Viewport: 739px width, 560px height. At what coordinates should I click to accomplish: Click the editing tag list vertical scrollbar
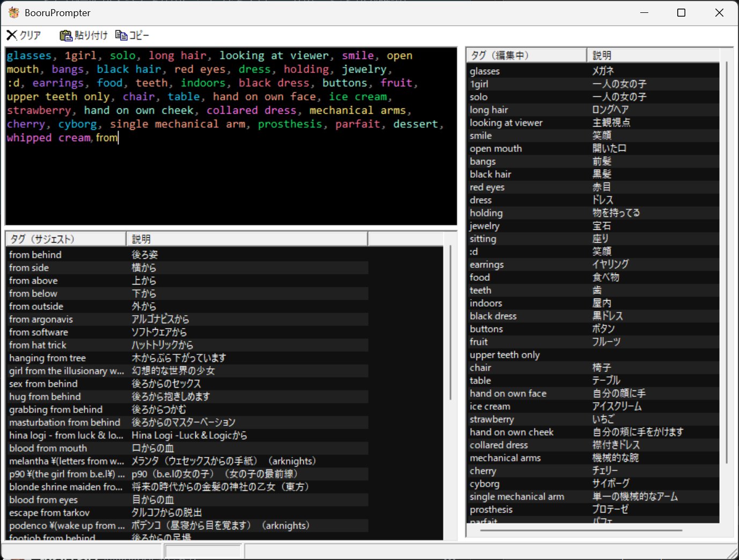point(727,263)
